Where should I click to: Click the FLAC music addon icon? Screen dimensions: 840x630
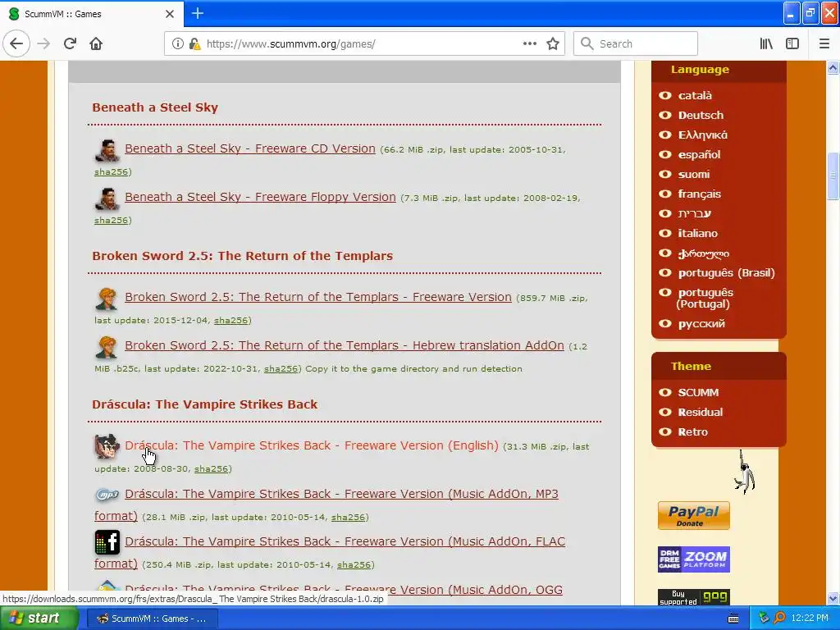click(x=107, y=542)
